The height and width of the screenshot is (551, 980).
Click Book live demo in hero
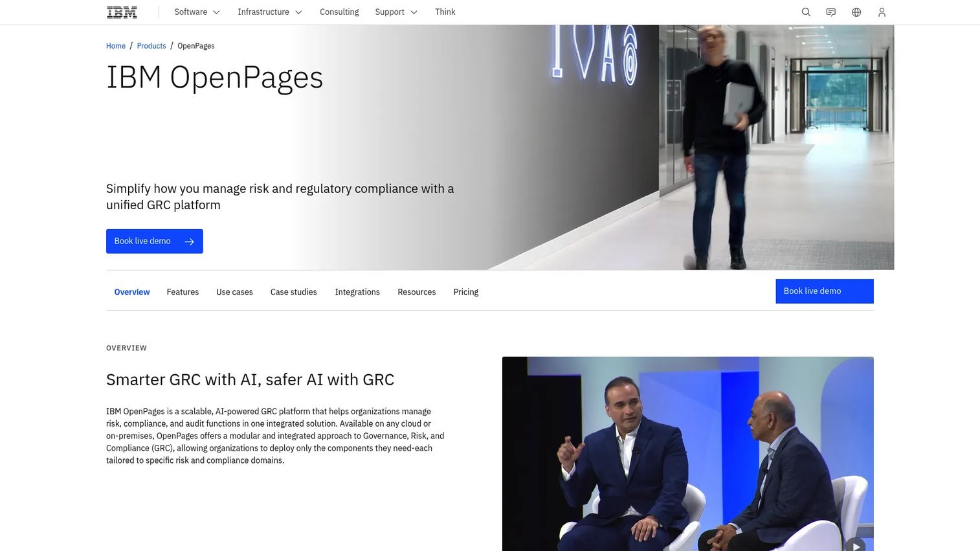[155, 242]
